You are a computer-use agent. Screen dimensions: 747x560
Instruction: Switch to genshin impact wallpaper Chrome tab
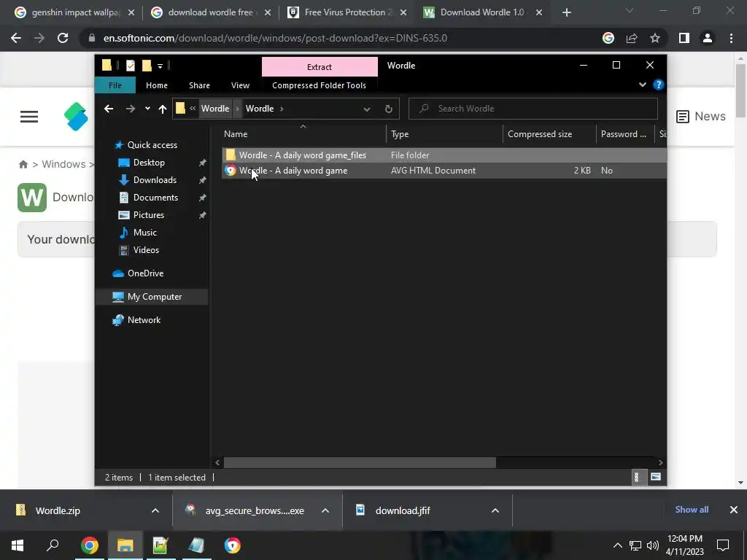(74, 12)
